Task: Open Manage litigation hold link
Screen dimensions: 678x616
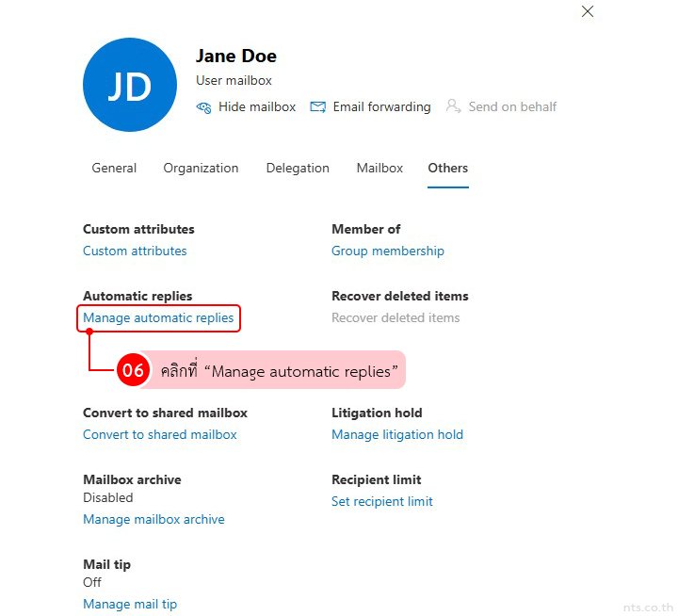Action: [x=397, y=434]
